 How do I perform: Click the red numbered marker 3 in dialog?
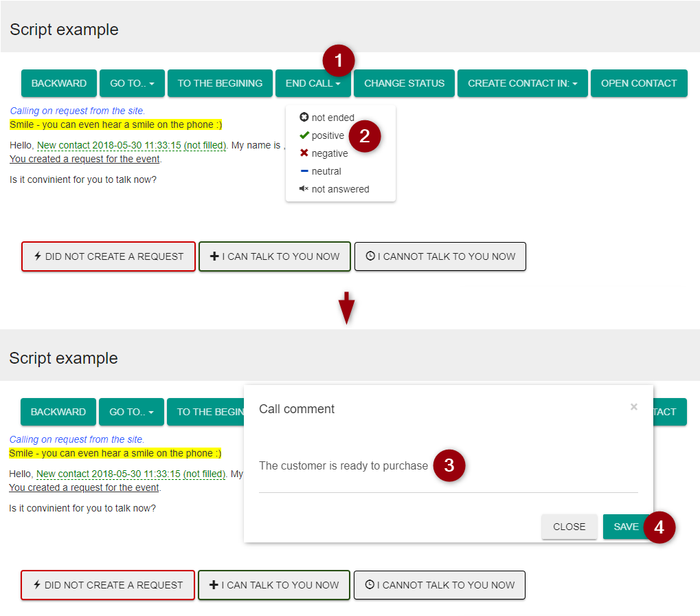(449, 465)
